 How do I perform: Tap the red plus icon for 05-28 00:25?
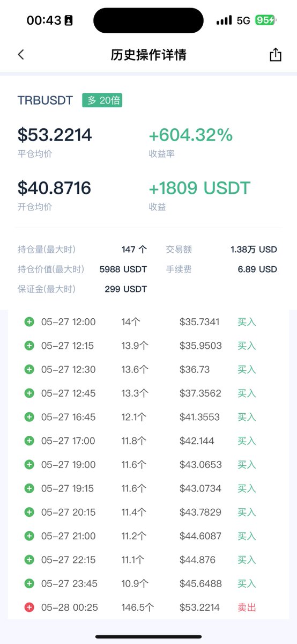click(29, 608)
